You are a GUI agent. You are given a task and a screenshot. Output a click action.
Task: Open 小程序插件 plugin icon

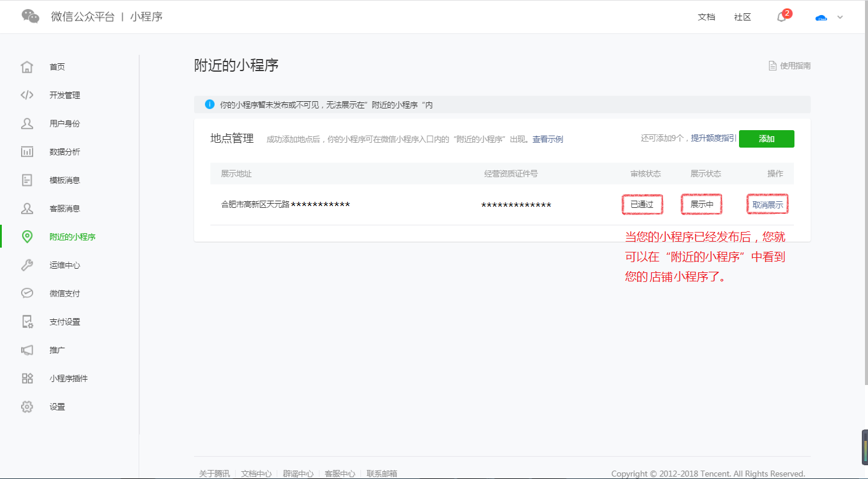[27, 378]
